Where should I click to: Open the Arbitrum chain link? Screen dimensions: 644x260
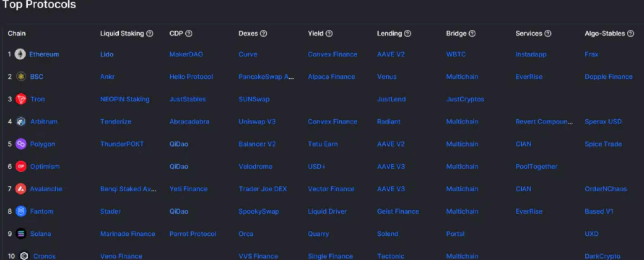(x=44, y=122)
